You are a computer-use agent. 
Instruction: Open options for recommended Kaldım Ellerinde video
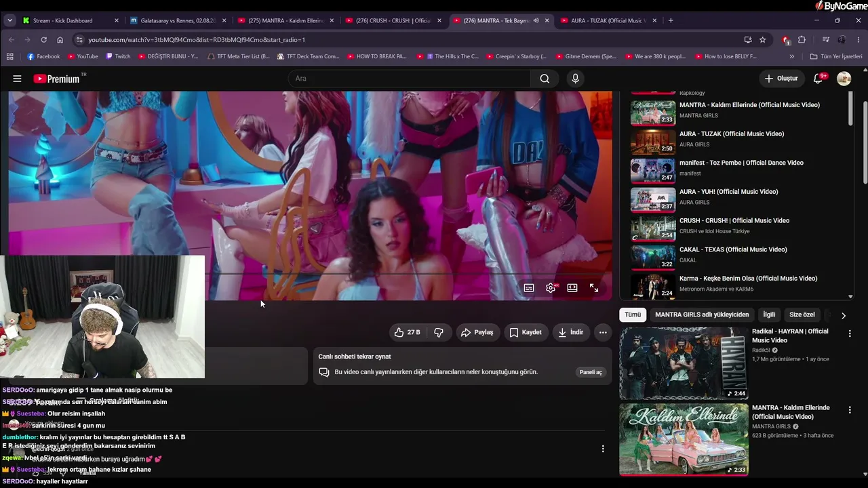(850, 410)
